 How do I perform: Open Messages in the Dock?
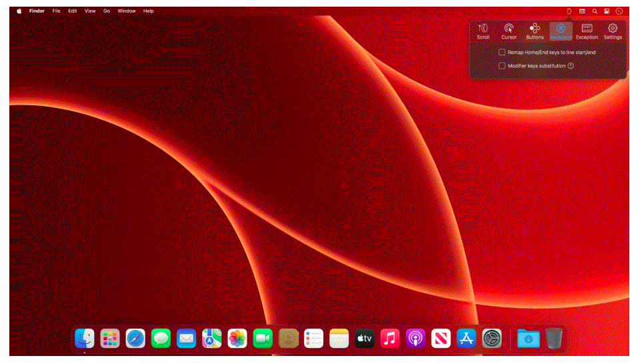(x=161, y=338)
